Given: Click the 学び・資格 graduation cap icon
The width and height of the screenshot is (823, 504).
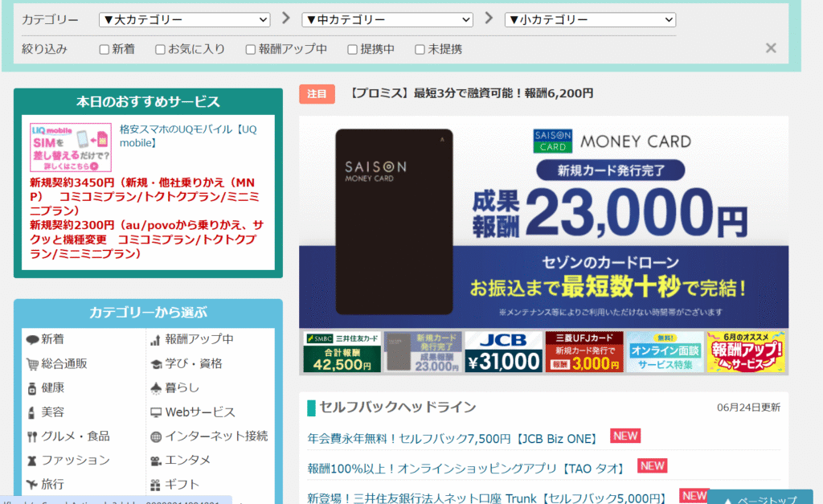Looking at the screenshot, I should [156, 364].
